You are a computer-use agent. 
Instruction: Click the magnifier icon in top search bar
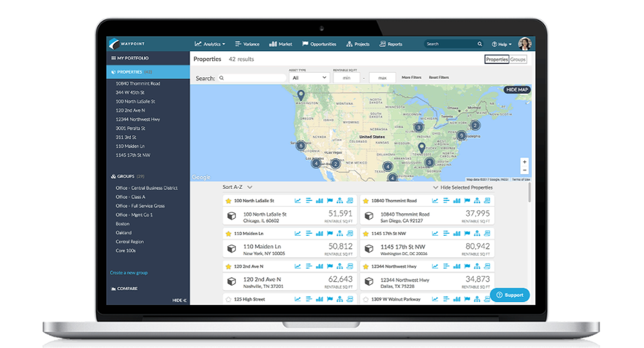(x=479, y=44)
